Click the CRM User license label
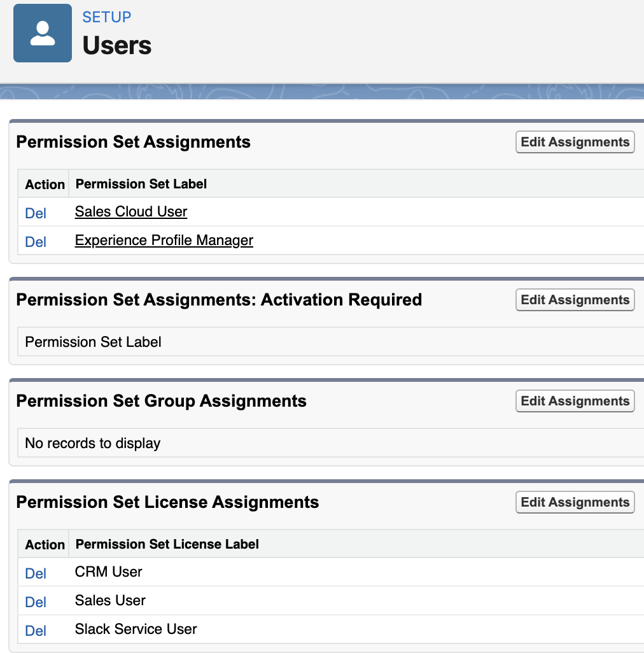 coord(108,572)
